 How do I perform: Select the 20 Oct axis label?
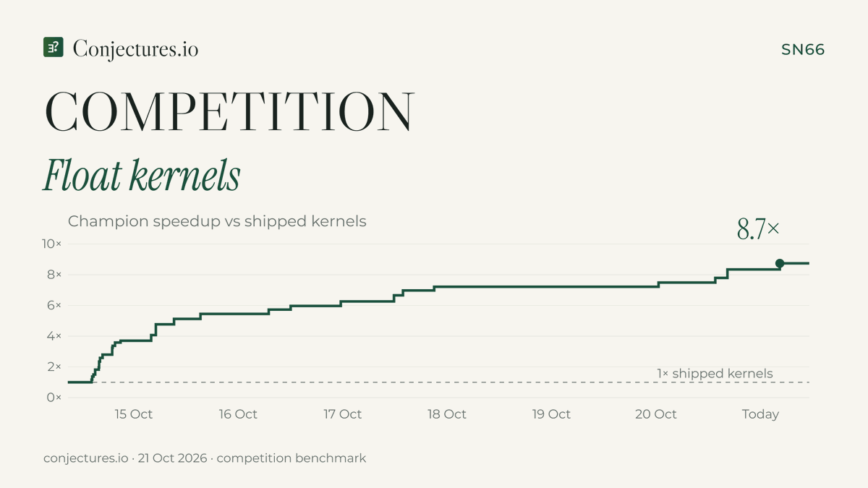[x=656, y=414]
